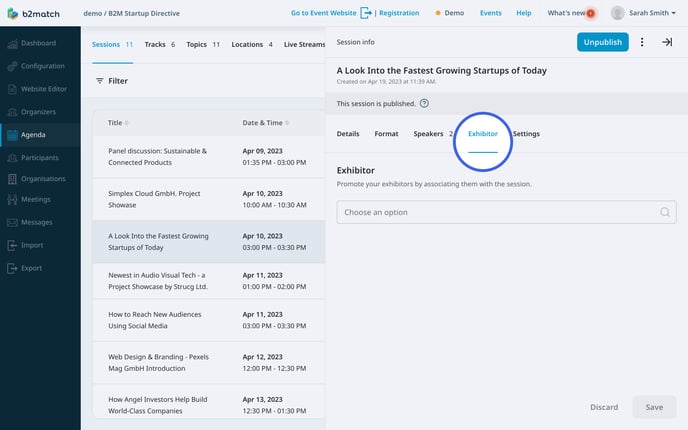Screen dimensions: 688x430
Task: Open Dashboard from the sidebar
Action: 39,43
